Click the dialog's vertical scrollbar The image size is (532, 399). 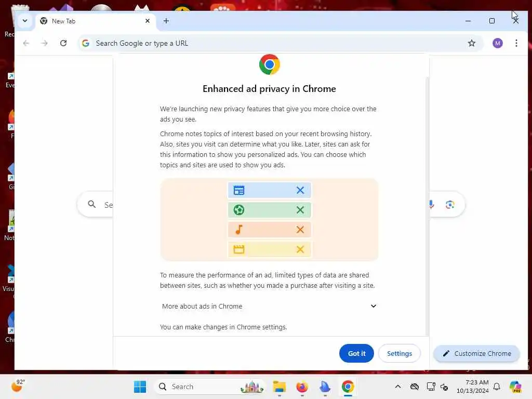point(427,206)
